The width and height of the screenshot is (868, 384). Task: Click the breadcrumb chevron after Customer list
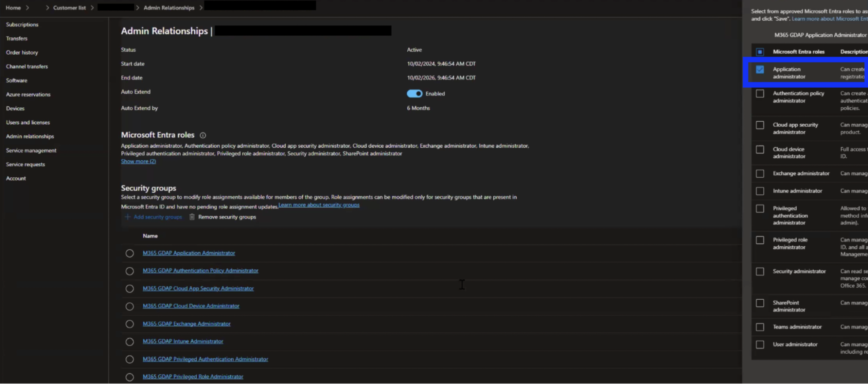pyautogui.click(x=92, y=8)
